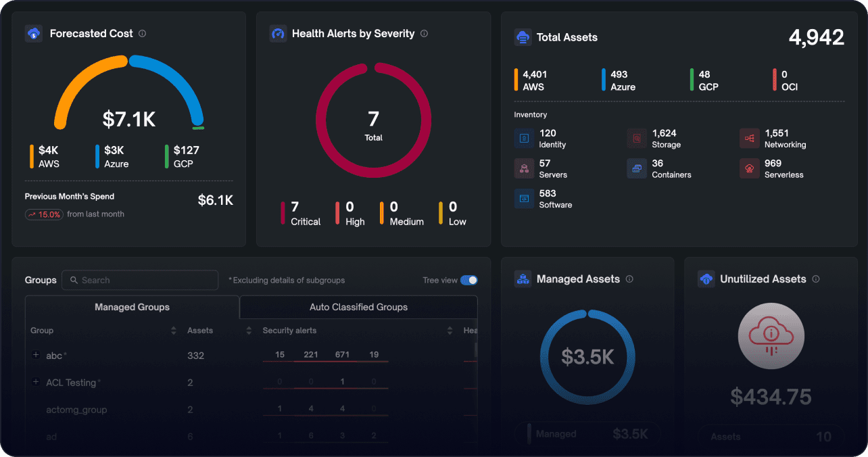This screenshot has height=457, width=868.
Task: Open the Identity inventory icon
Action: 524,139
